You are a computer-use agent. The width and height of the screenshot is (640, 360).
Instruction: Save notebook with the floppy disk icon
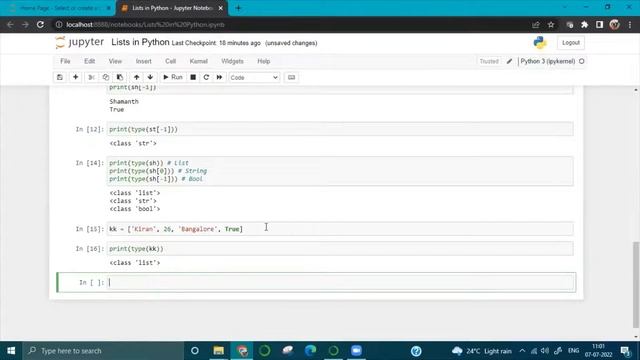(x=60, y=77)
